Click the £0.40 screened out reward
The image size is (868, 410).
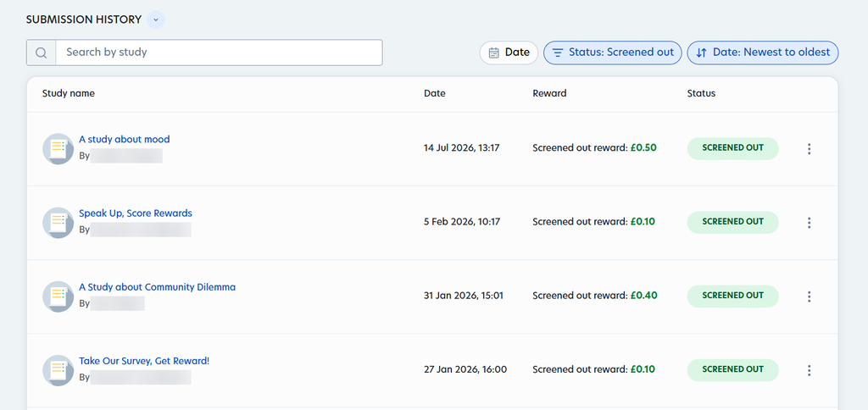[644, 296]
